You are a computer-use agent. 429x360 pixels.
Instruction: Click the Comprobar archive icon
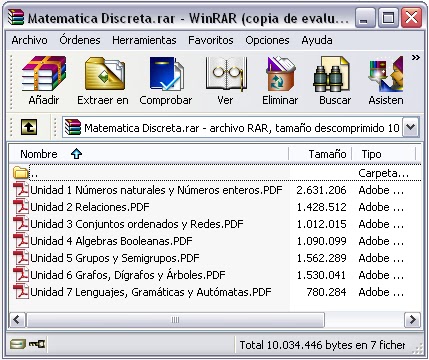[166, 74]
